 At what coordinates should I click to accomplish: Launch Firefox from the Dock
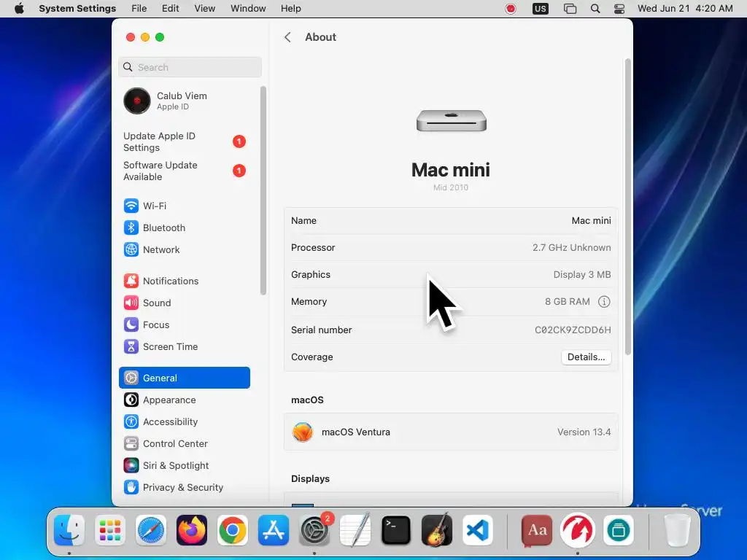click(x=192, y=530)
